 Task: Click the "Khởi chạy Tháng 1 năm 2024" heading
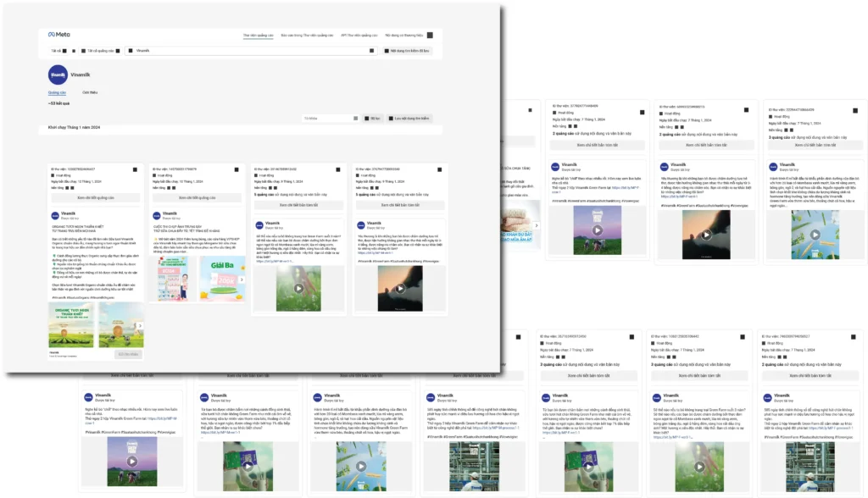[75, 128]
